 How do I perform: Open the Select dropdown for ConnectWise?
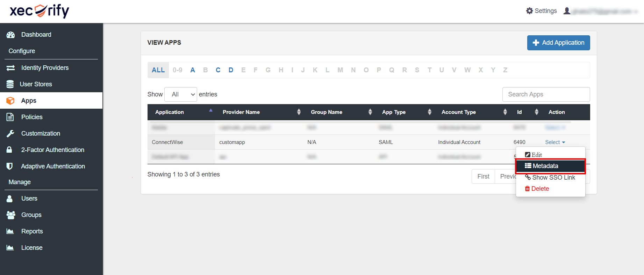555,142
